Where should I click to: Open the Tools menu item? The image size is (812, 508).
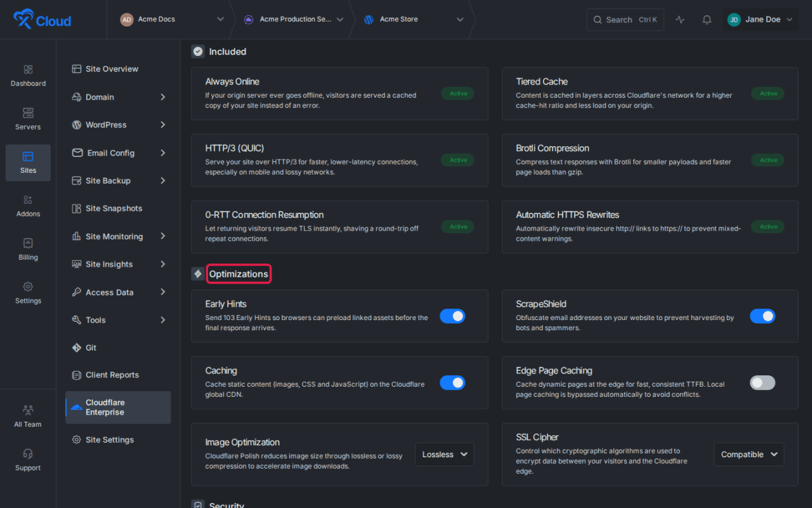(x=118, y=320)
